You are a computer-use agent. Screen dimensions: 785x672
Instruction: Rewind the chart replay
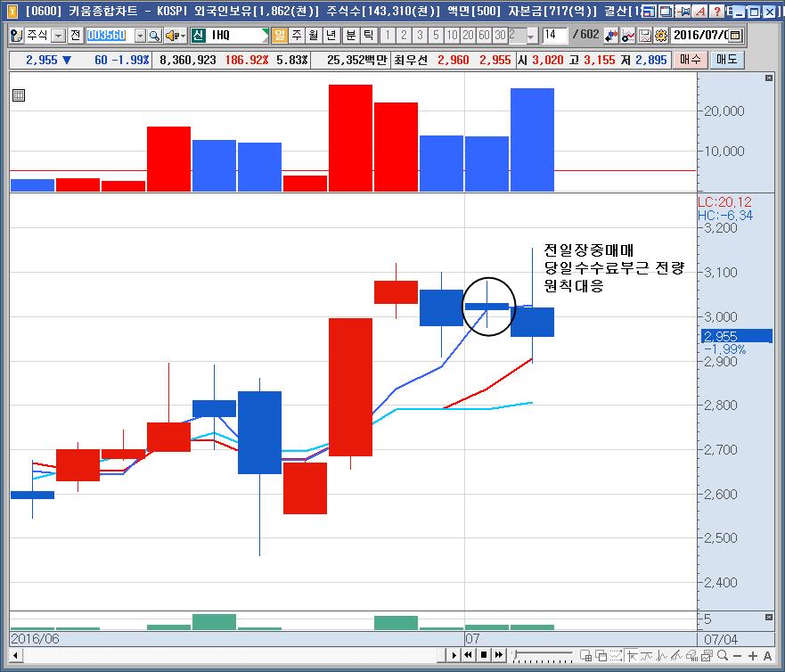click(x=469, y=655)
